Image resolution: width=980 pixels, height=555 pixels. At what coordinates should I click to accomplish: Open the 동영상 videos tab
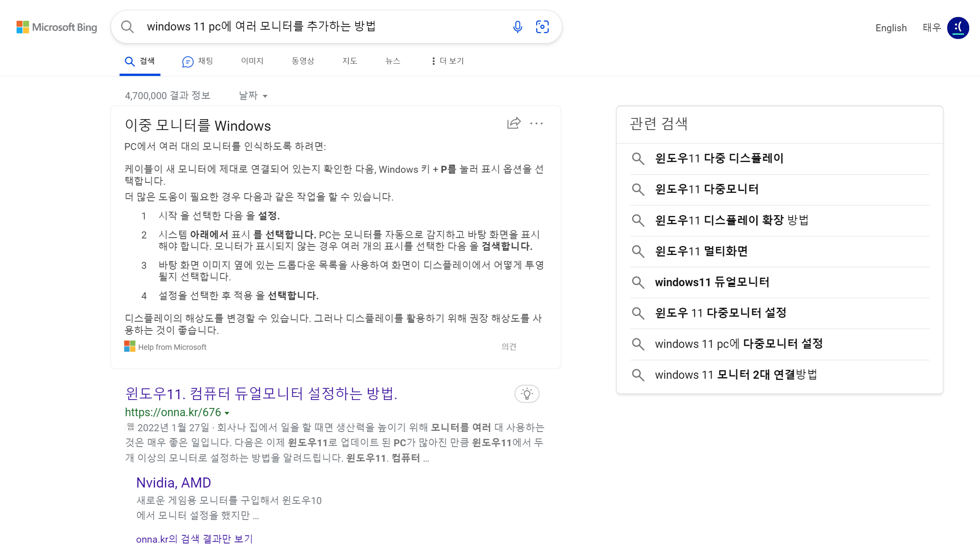[303, 61]
